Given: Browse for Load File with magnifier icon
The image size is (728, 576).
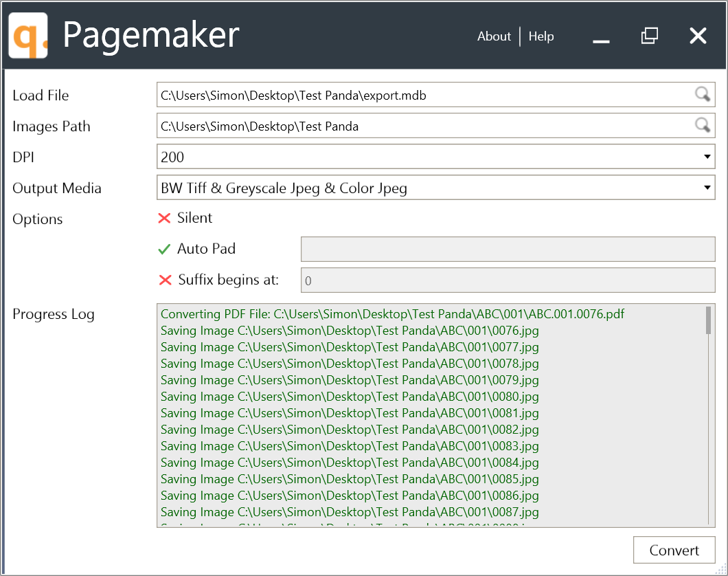Looking at the screenshot, I should 703,94.
